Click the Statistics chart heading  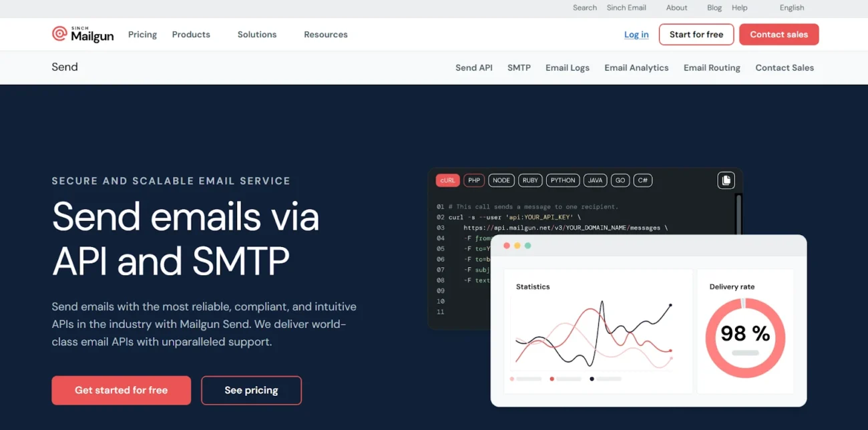(533, 286)
